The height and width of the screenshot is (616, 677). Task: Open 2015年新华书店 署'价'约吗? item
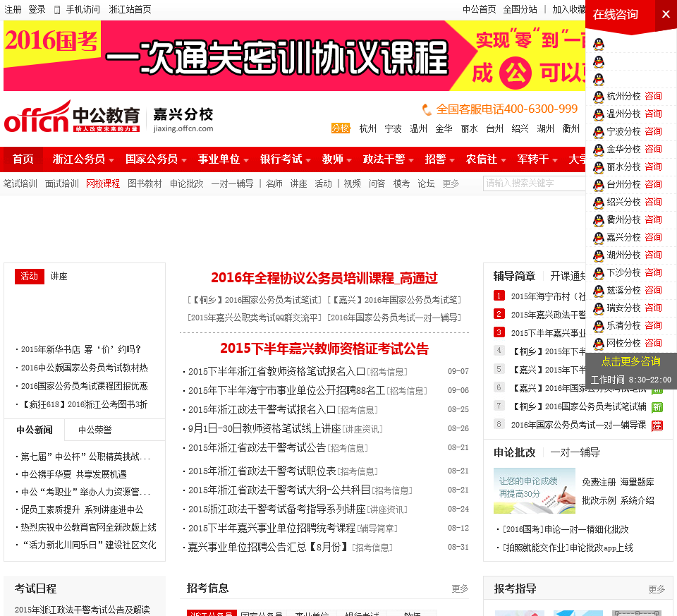[x=81, y=349]
